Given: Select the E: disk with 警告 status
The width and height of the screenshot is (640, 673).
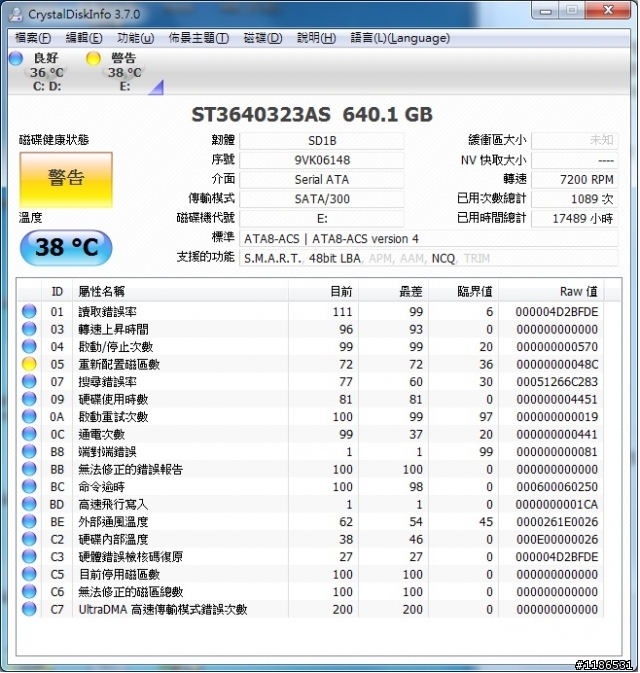Looking at the screenshot, I should click(124, 72).
